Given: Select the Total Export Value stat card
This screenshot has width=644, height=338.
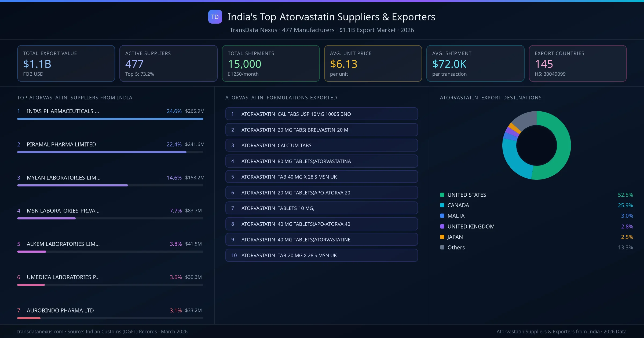Looking at the screenshot, I should 66,63.
